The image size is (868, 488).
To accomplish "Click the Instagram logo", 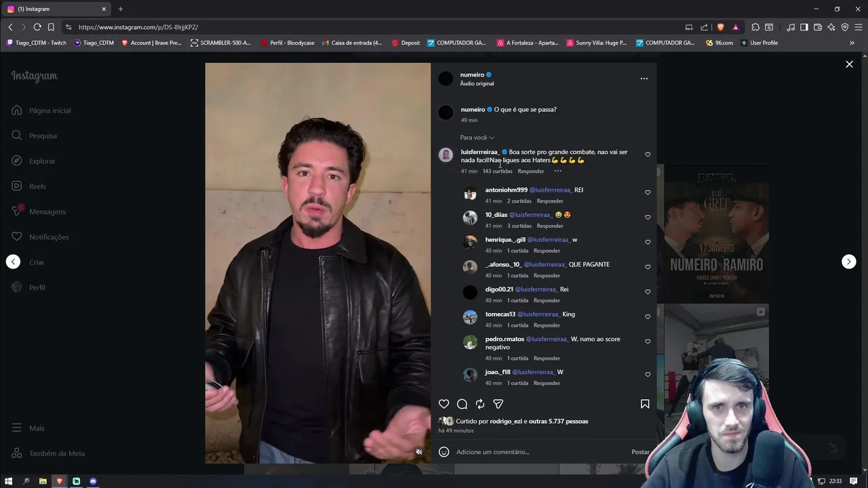I will [x=35, y=76].
